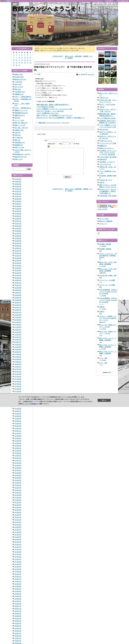Click the tag icon beside 映像の世紀 tag
Image resolution: width=129 pixels, height=644 pixels.
coord(36,122)
